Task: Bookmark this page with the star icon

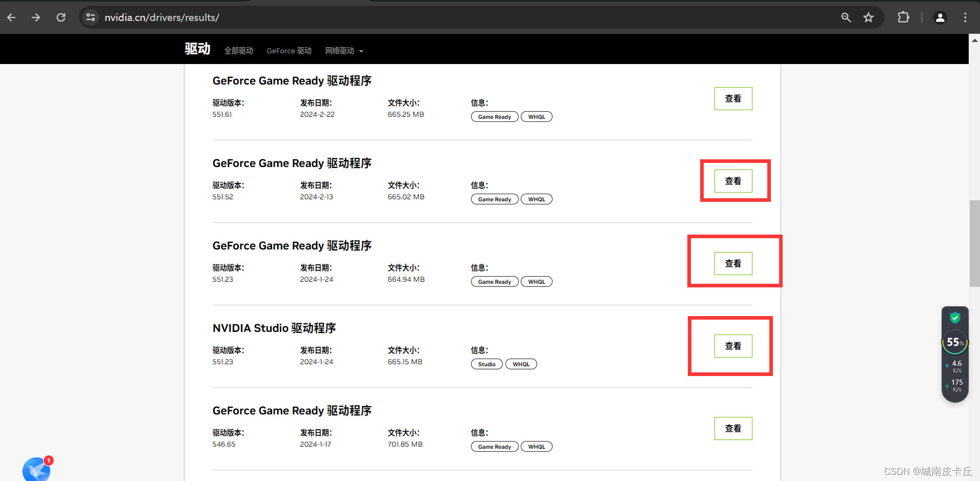Action: click(868, 17)
